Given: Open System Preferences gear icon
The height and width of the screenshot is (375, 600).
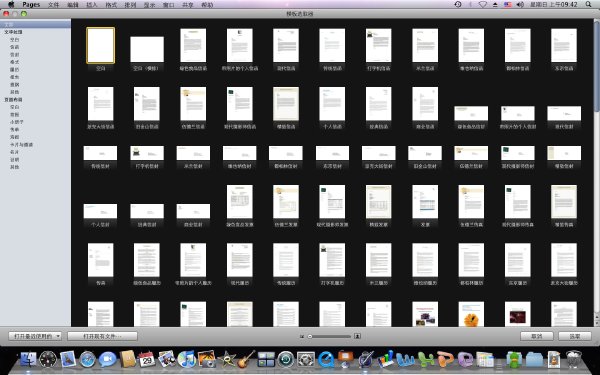Looking at the screenshot, I should pos(306,359).
